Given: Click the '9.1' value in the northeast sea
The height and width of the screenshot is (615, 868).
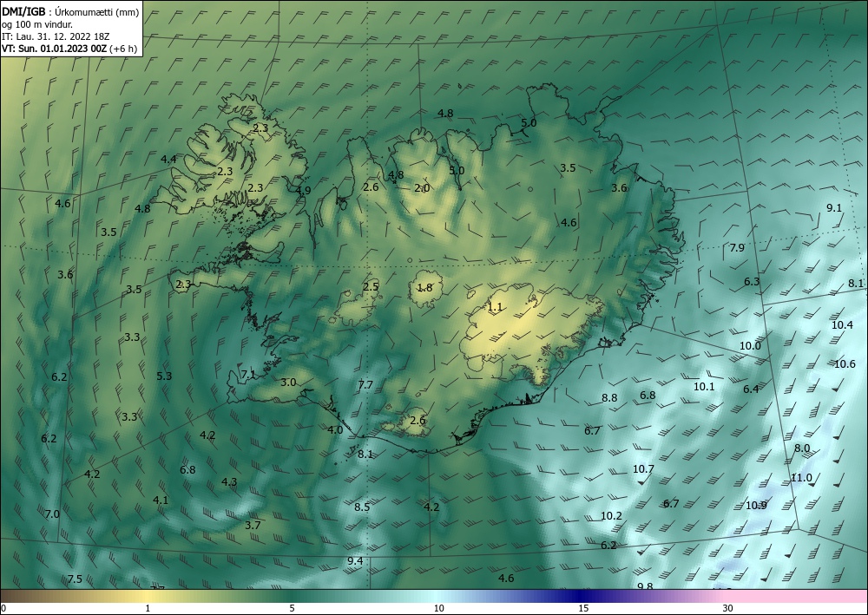Looking at the screenshot, I should (833, 208).
